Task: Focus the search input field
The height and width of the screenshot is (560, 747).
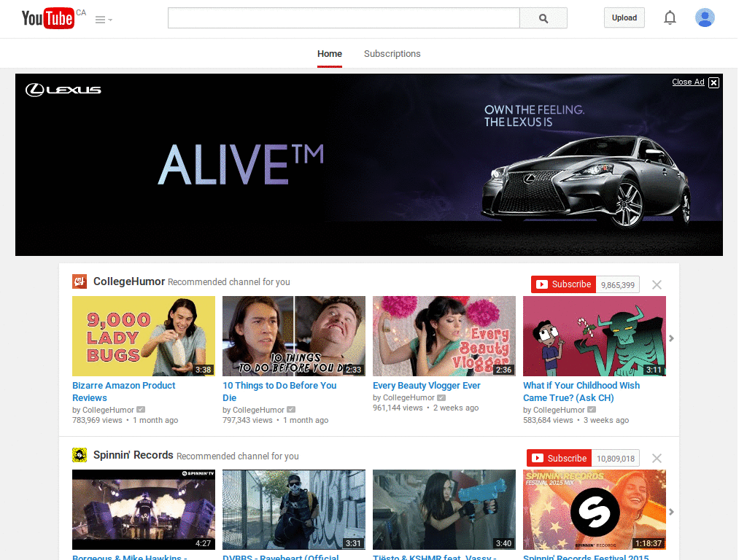Action: click(x=344, y=18)
